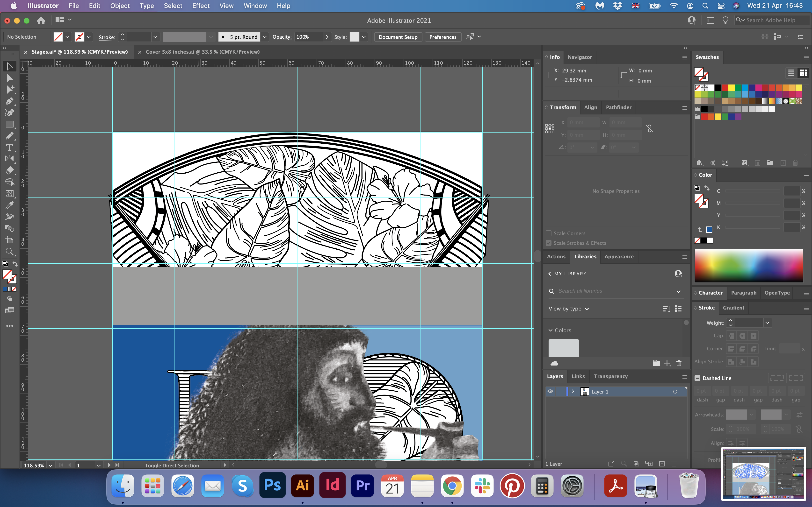Image resolution: width=812 pixels, height=507 pixels.
Task: Select the Type tool
Action: click(x=9, y=148)
